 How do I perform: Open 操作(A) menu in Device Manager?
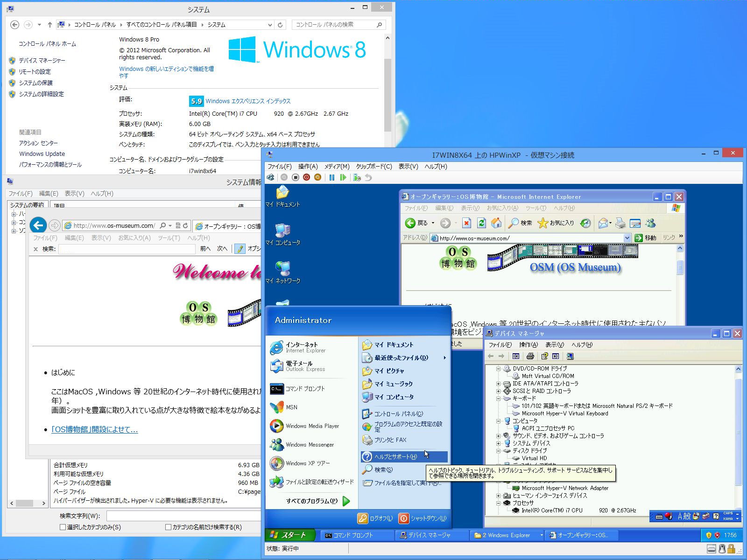point(528,344)
